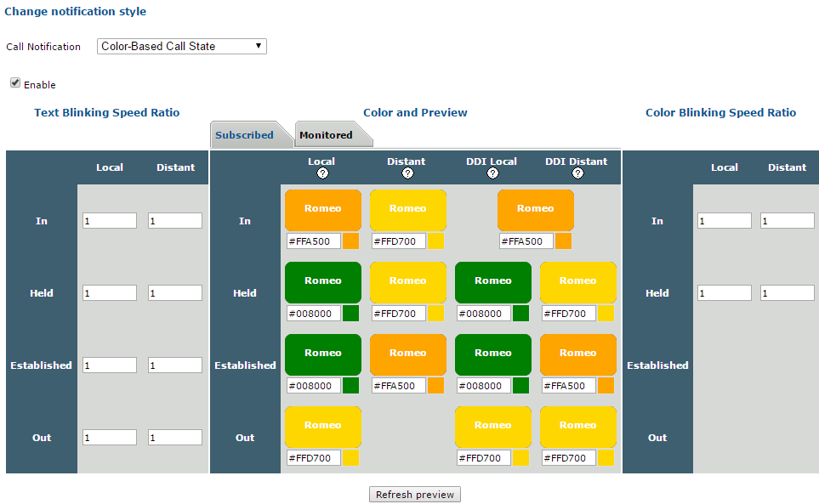The width and height of the screenshot is (819, 504).
Task: Pick green swatch for Held Local
Action: pos(350,314)
